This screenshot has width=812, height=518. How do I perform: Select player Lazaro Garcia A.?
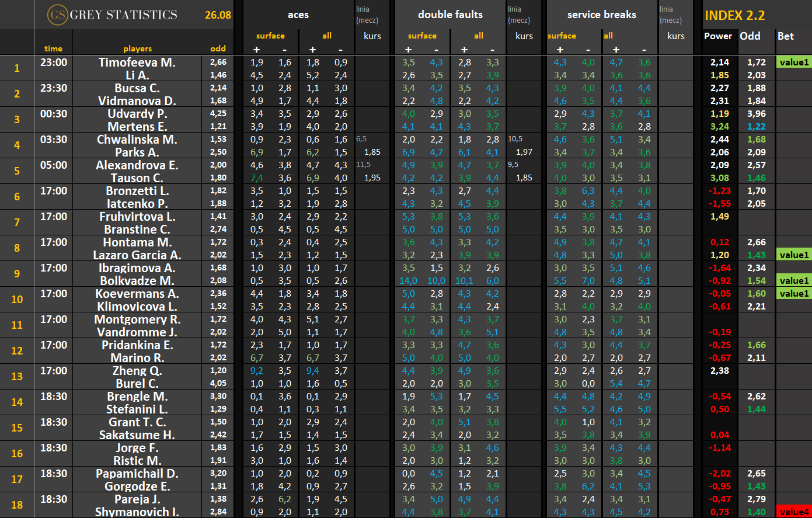click(x=137, y=255)
